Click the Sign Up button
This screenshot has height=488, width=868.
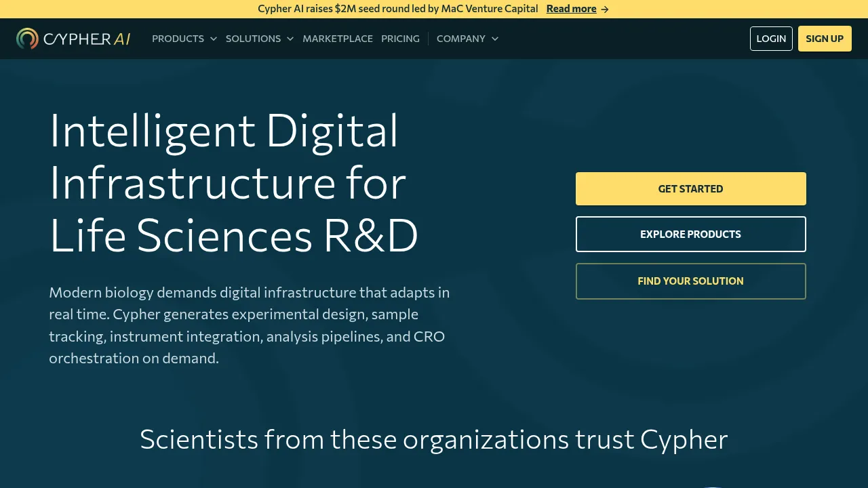(825, 39)
